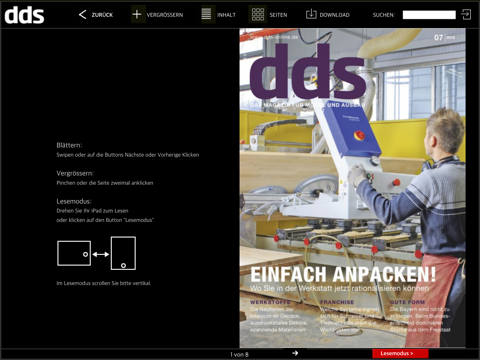Click the "Blättern:" heading text
Viewport: 480px width, 360px height.
tap(69, 145)
